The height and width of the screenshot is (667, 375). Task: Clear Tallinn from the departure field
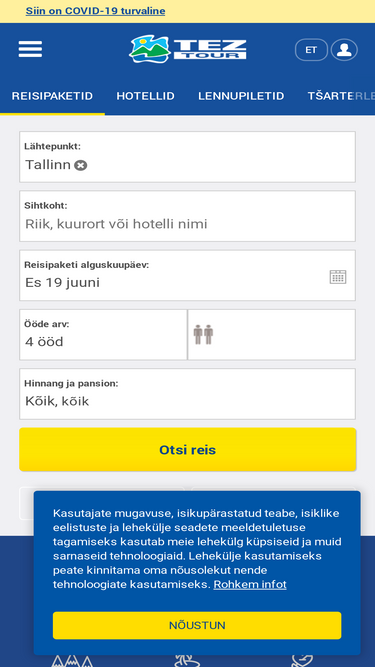(x=81, y=165)
